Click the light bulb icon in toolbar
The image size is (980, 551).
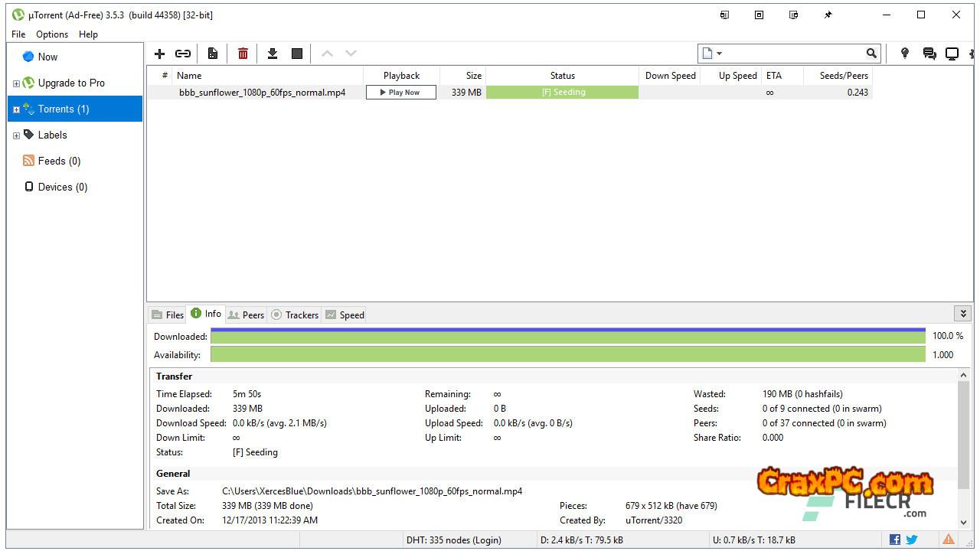click(905, 54)
